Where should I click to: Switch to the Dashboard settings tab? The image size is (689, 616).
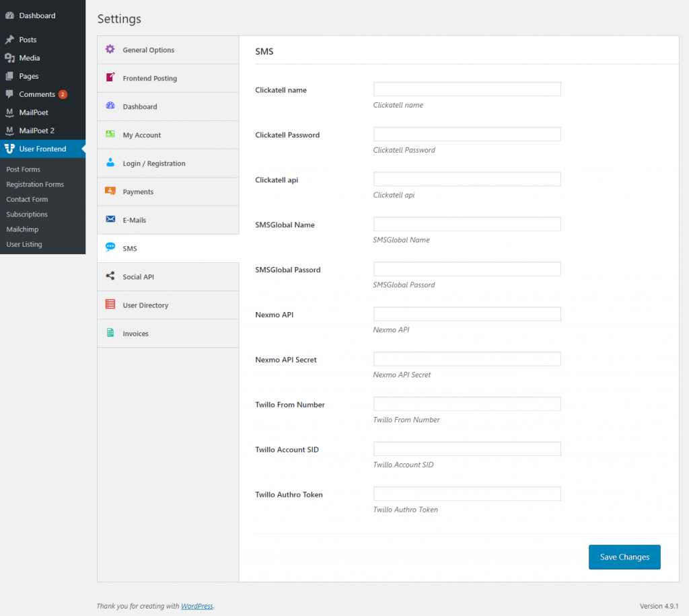(x=140, y=107)
